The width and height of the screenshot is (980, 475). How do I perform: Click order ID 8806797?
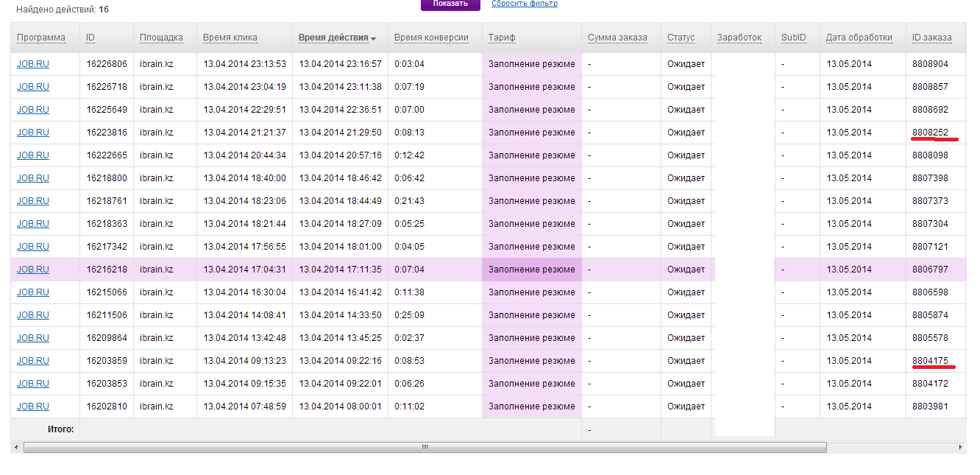(930, 270)
